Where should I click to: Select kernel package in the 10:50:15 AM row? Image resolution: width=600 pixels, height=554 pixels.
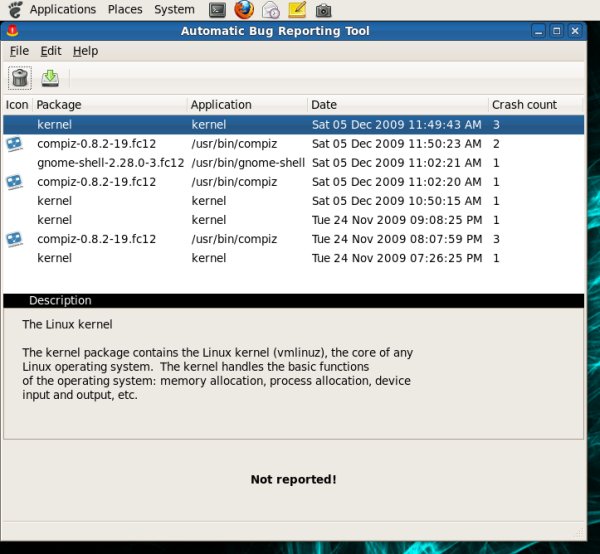54,201
